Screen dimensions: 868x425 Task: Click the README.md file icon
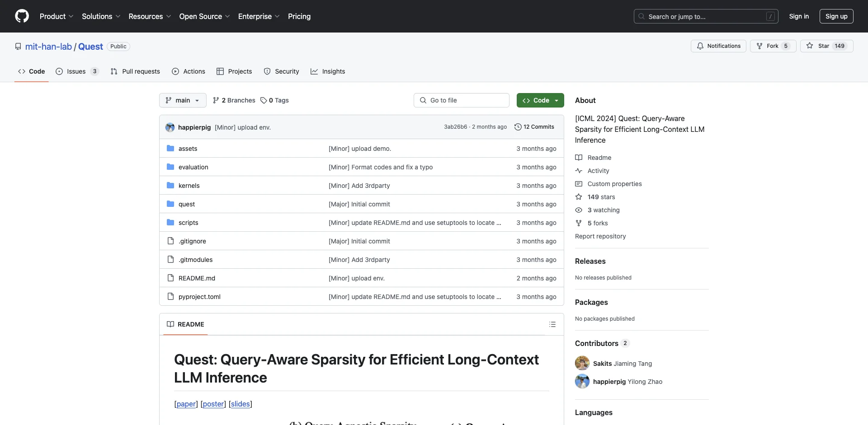coord(170,278)
